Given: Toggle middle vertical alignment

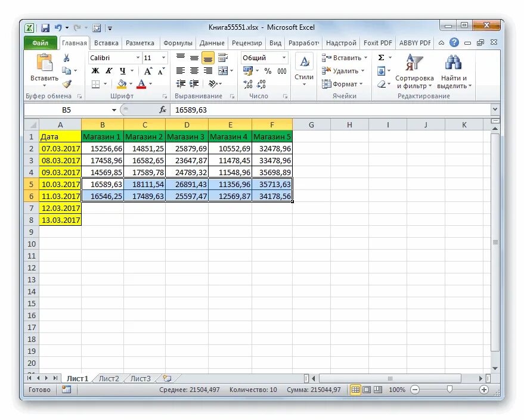Looking at the screenshot, I should [194, 58].
